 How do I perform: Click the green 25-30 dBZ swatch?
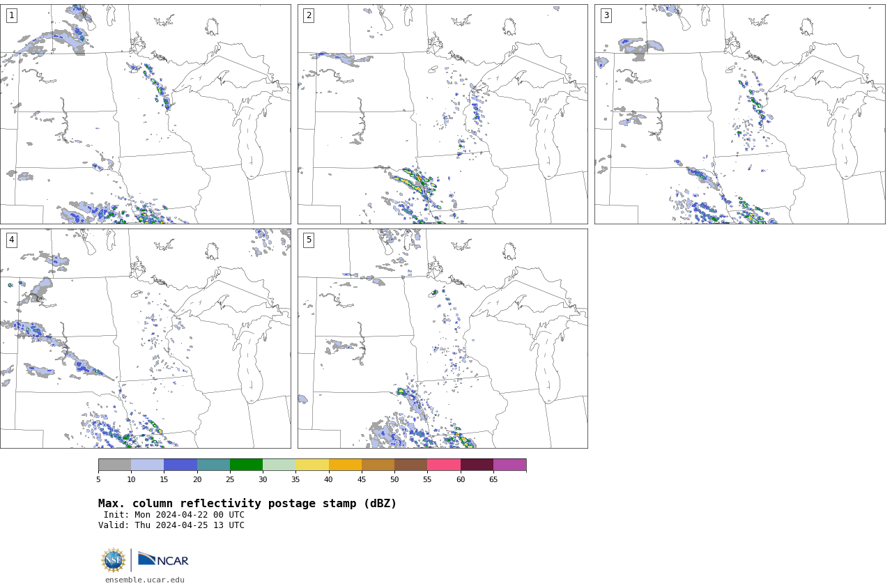[246, 465]
